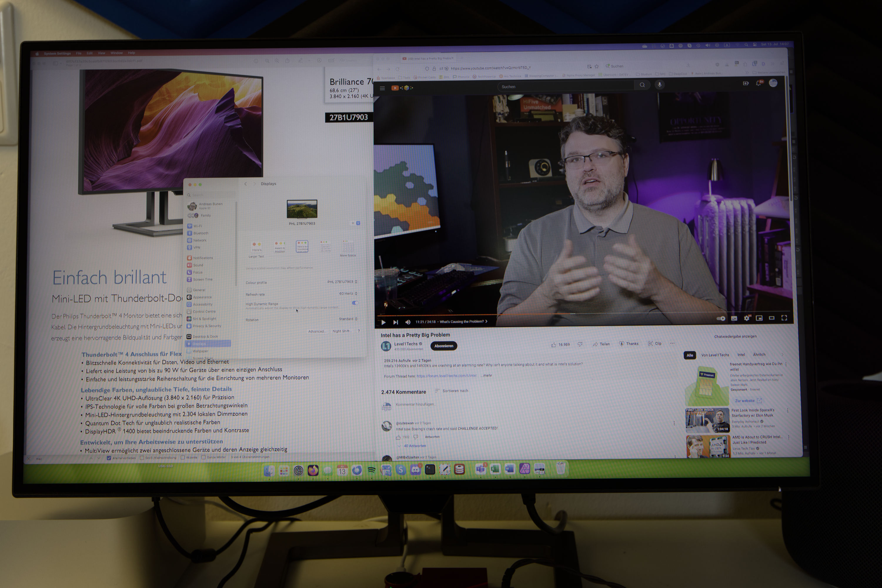Open YouTube player settings gear

747,318
